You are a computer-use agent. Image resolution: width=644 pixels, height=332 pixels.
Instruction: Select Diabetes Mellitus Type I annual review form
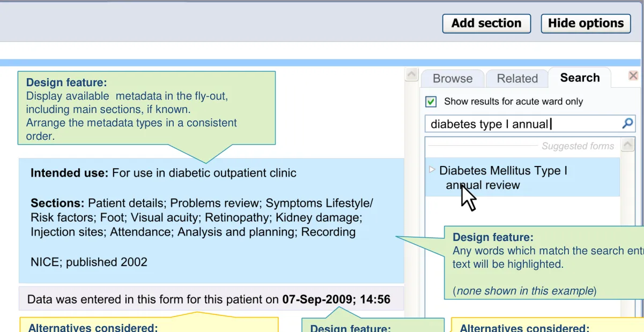(x=503, y=178)
